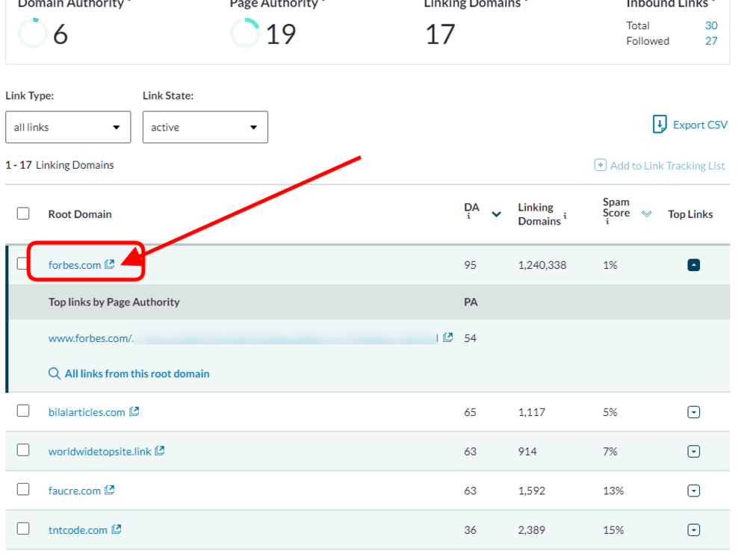Check the worldwidetopsite.link row checkbox
The image size is (747, 560).
point(23,450)
